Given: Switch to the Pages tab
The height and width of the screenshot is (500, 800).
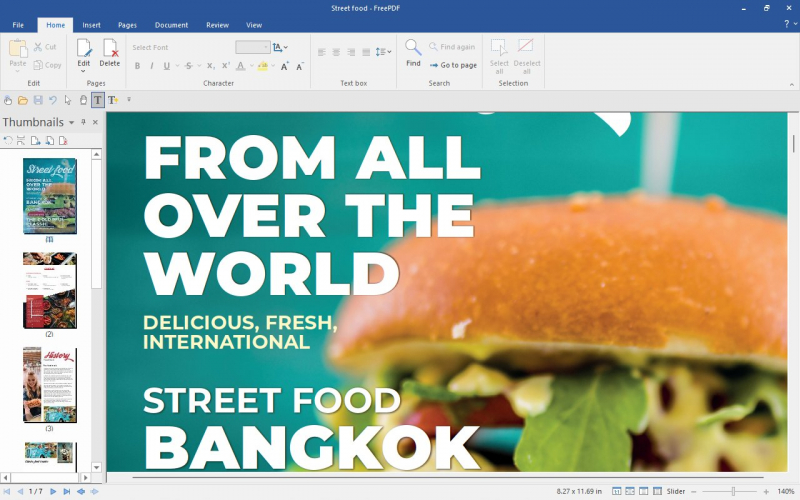Looking at the screenshot, I should click(127, 25).
